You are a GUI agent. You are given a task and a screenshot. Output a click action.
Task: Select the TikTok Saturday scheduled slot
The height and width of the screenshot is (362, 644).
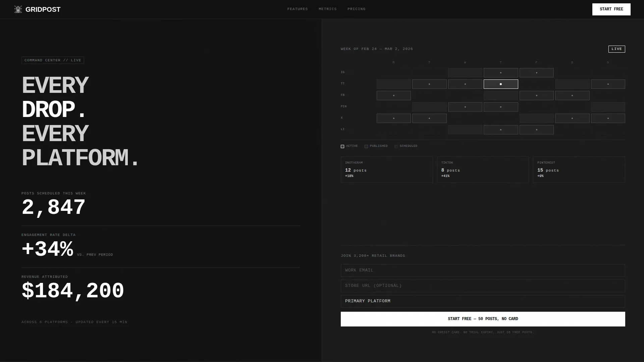(x=572, y=84)
